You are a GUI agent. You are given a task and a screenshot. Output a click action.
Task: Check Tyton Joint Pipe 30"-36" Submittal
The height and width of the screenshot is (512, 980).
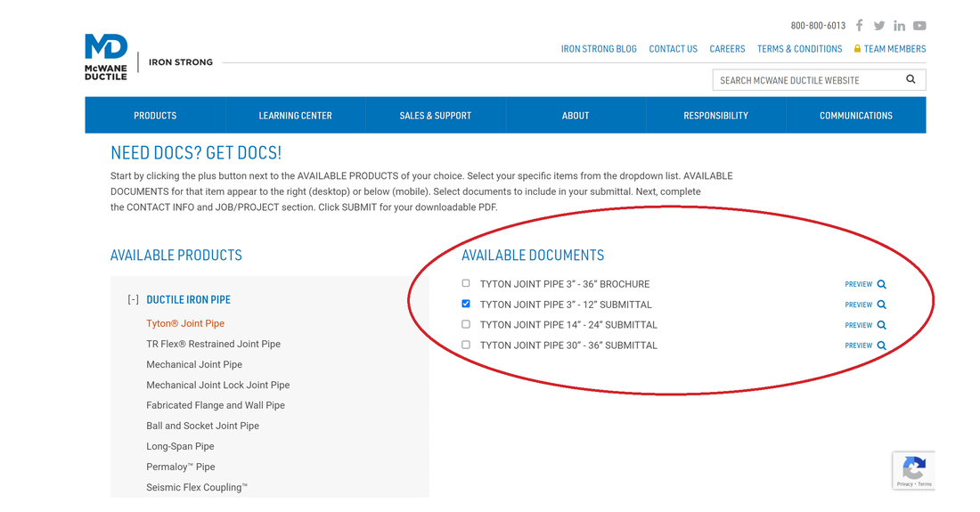pyautogui.click(x=466, y=345)
